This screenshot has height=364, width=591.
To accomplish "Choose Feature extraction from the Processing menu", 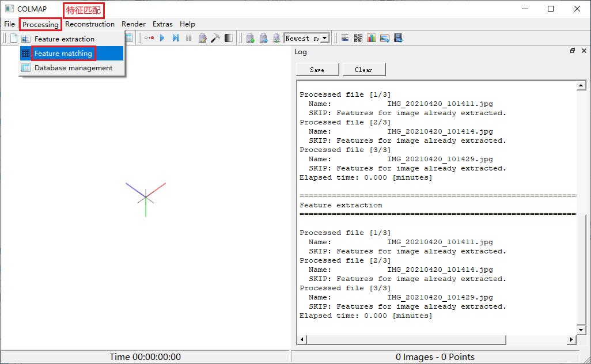I will [x=71, y=39].
